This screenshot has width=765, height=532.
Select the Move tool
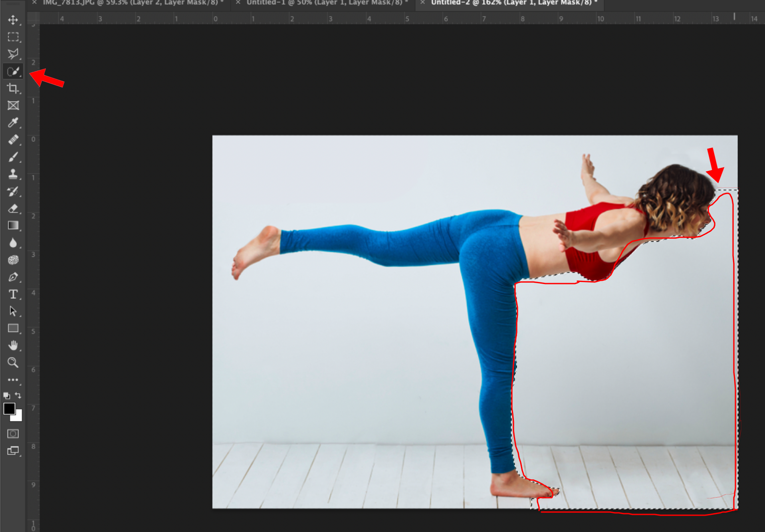point(13,20)
